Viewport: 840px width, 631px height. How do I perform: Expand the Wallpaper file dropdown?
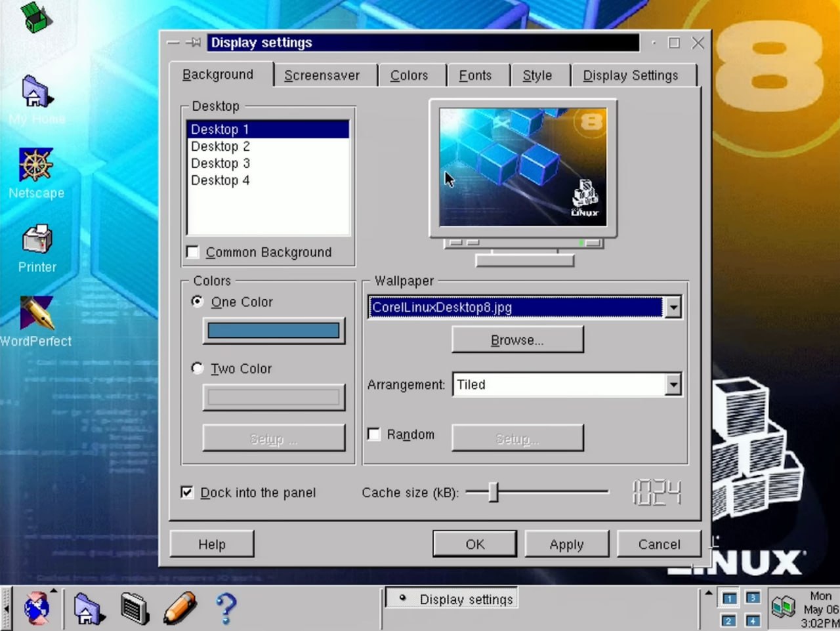[x=673, y=308]
